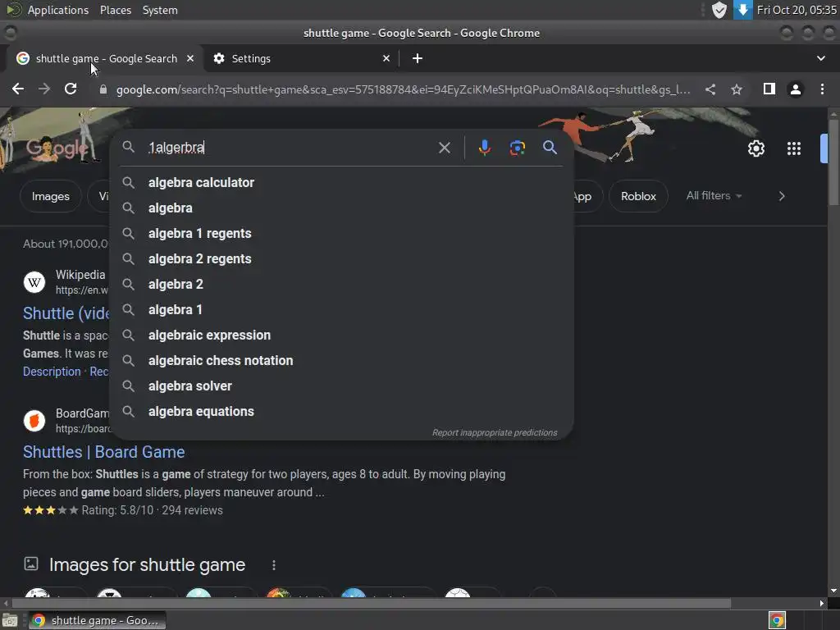
Task: Click the Chrome icon in bottom-right tray
Action: click(x=777, y=620)
